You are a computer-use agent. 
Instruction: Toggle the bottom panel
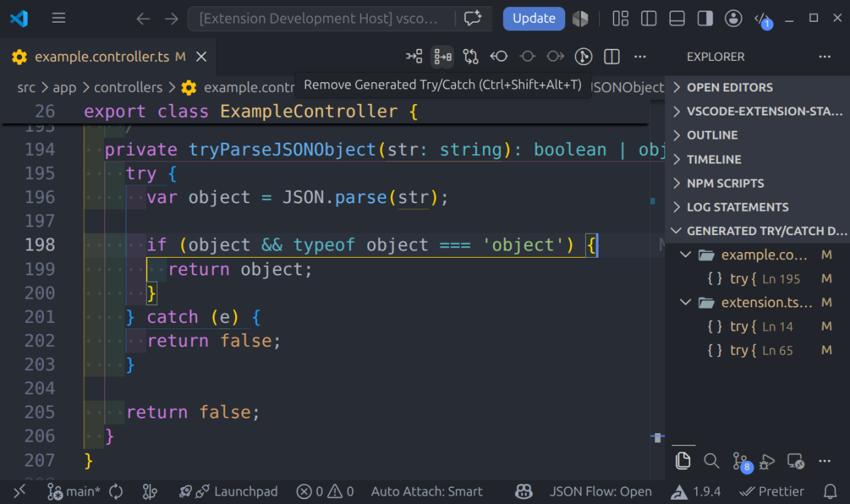(677, 18)
